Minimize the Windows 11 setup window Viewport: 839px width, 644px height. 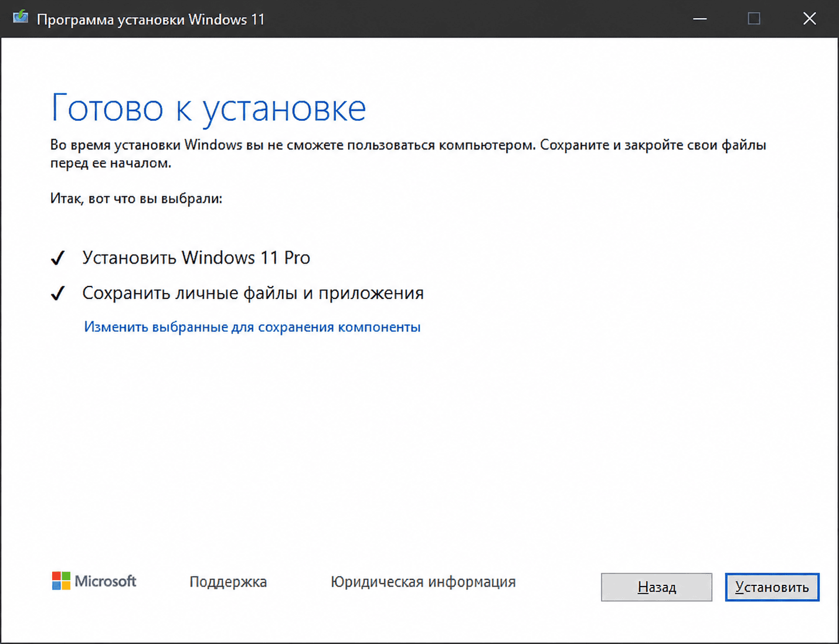[x=699, y=19]
